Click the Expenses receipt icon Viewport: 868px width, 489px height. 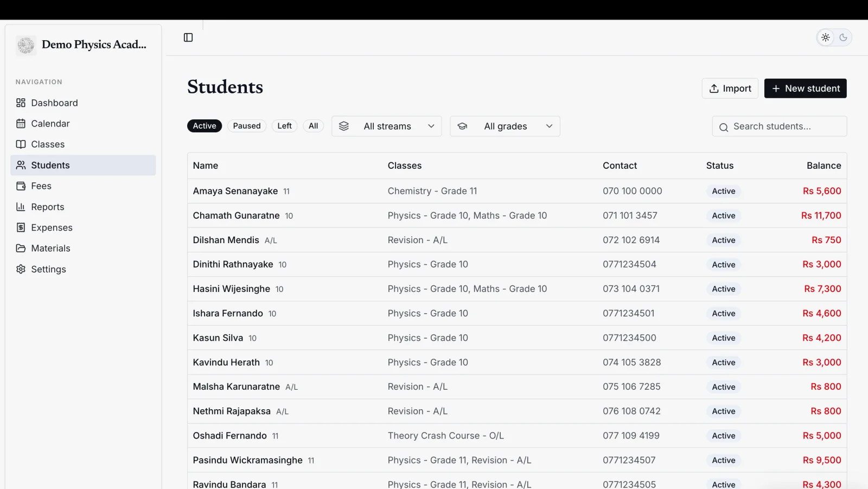coord(21,227)
